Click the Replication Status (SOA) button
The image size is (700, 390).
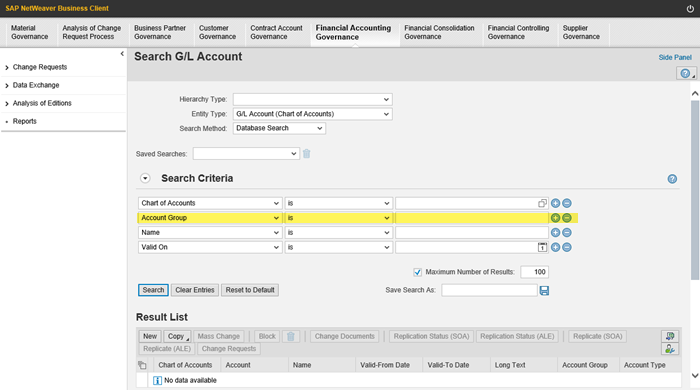pos(431,336)
